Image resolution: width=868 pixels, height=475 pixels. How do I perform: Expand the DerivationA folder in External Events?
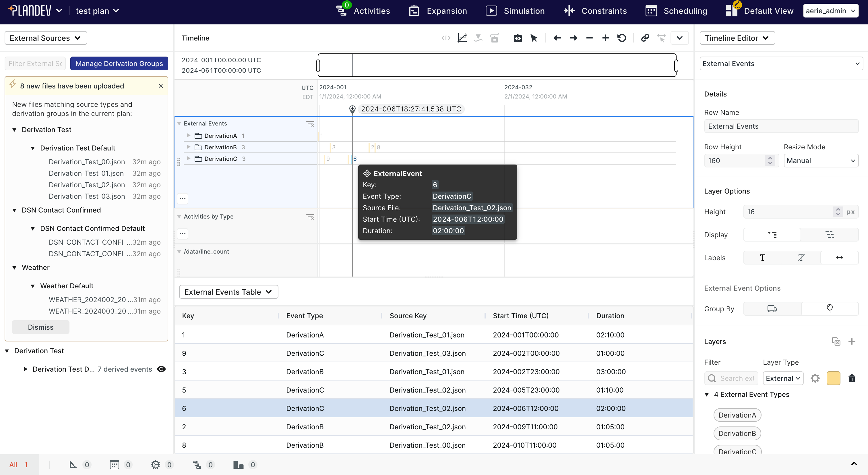tap(189, 136)
